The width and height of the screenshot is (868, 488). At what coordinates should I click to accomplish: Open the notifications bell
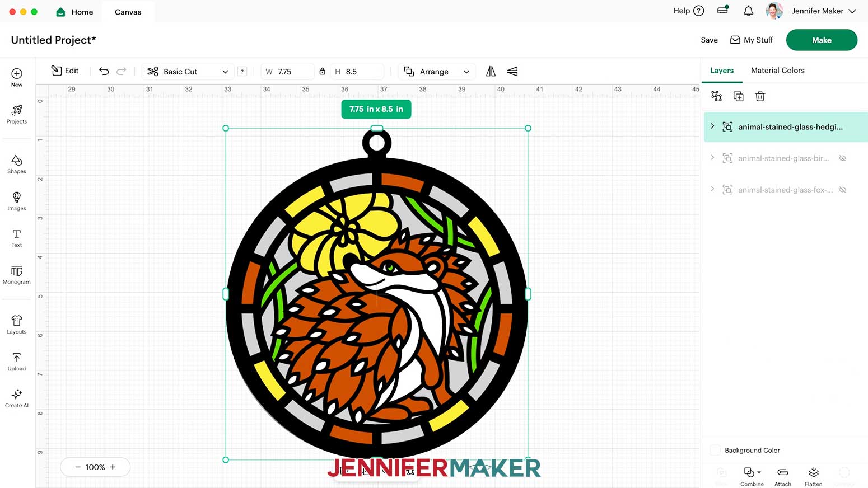[x=748, y=11]
